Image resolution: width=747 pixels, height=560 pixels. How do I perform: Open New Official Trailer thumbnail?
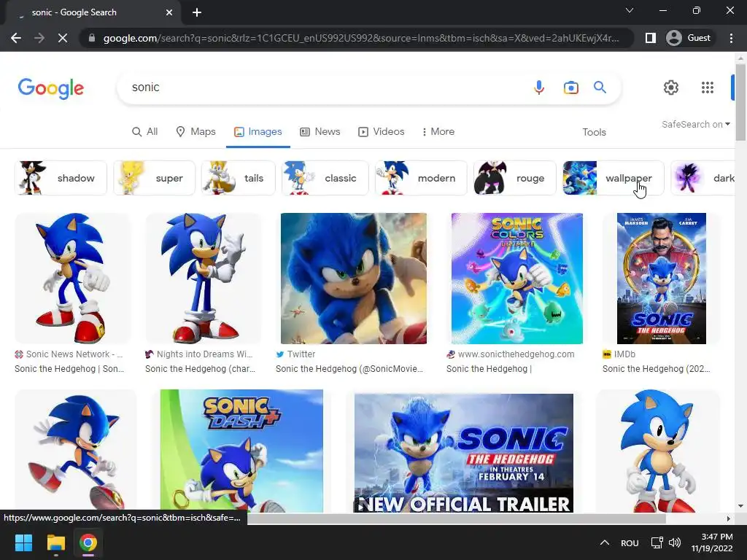tap(463, 453)
